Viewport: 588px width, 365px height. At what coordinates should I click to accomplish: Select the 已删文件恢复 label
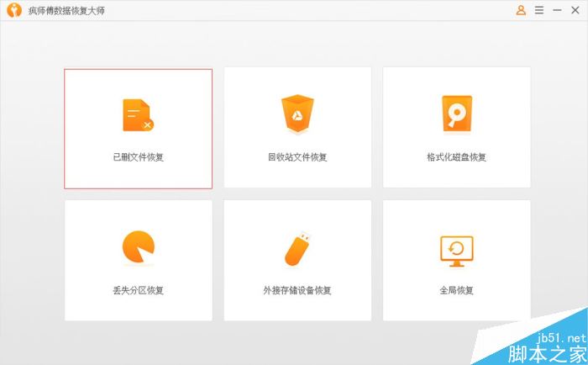pos(139,157)
